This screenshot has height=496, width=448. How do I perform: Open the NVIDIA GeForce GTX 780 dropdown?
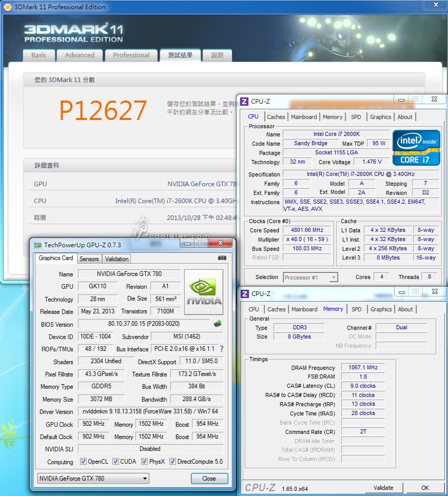(93, 478)
